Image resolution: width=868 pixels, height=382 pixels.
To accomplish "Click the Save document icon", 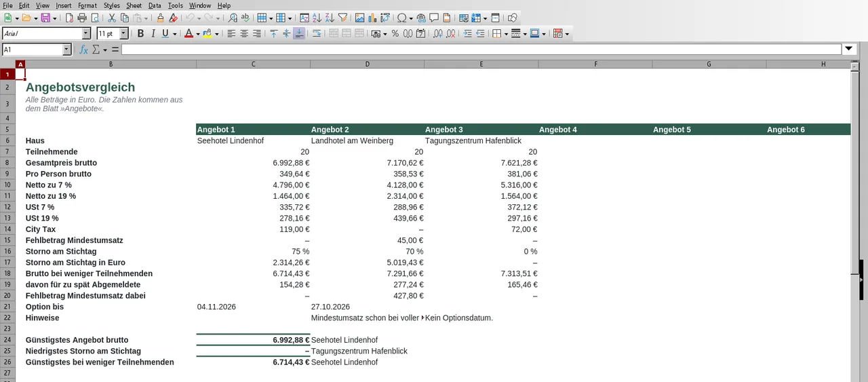I will pos(45,18).
